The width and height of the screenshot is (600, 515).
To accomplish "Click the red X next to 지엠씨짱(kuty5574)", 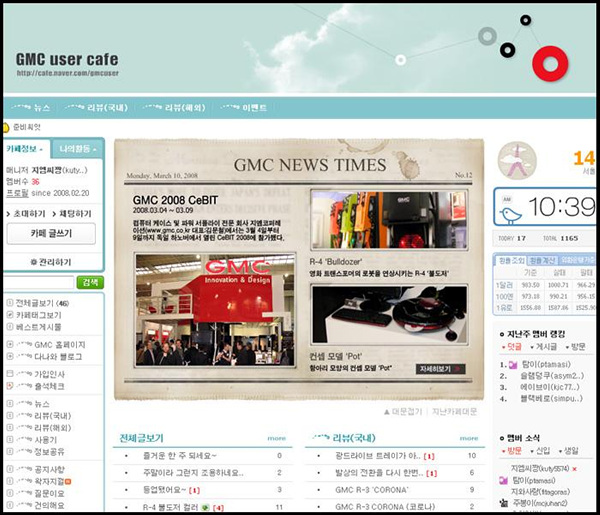I will pos(574,469).
